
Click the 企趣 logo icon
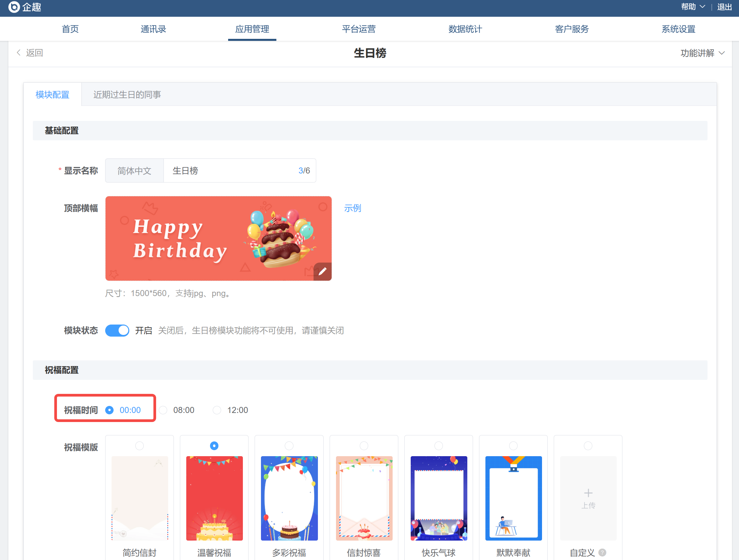click(14, 7)
